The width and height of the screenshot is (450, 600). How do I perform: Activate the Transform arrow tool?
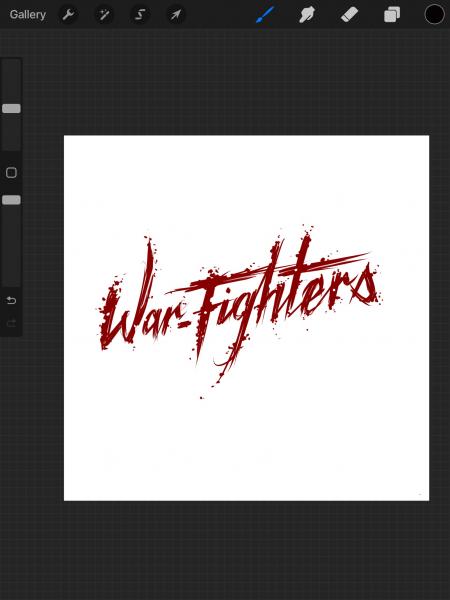pos(176,15)
